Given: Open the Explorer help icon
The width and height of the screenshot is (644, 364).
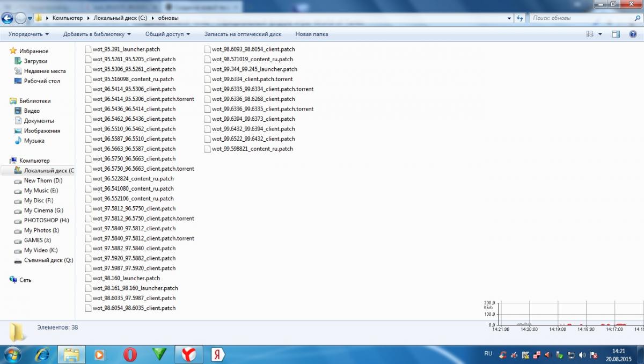Looking at the screenshot, I should coord(634,34).
